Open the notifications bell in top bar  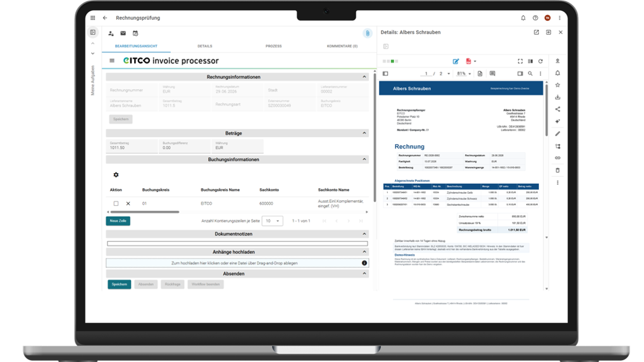523,18
